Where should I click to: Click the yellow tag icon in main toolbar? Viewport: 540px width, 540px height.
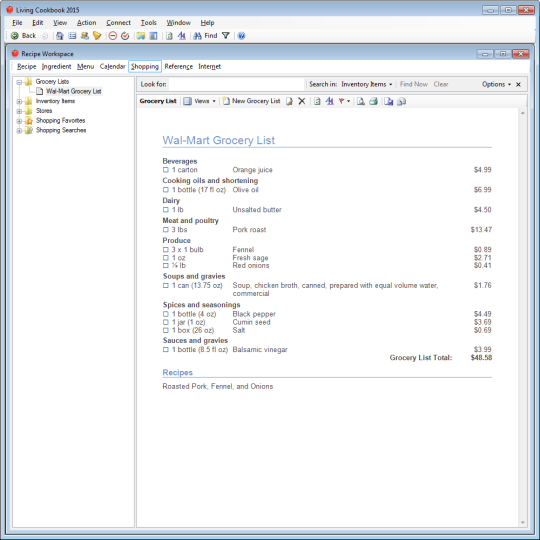click(x=97, y=35)
